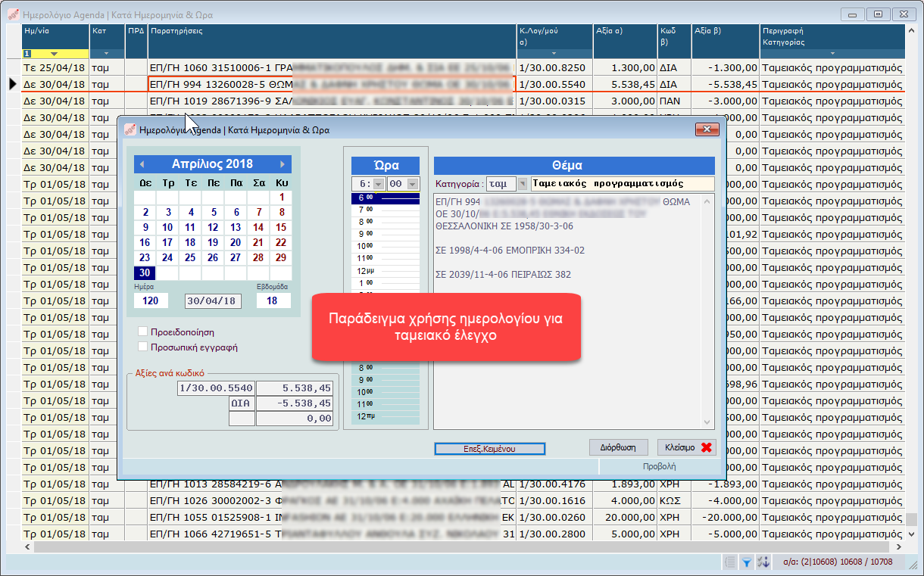Click the main grid horizontal scrollbar right arrow
This screenshot has height=576, width=924.
pyautogui.click(x=899, y=547)
